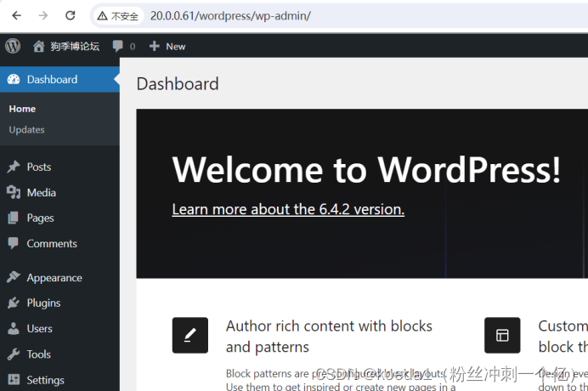Click the browser back arrow
The image size is (588, 391).
16,15
